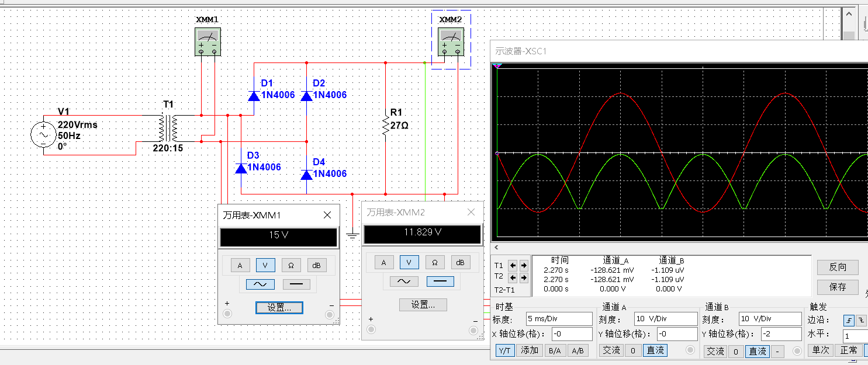Close the 万用表-XMM1 window
Image resolution: width=868 pixels, height=365 pixels.
point(327,215)
